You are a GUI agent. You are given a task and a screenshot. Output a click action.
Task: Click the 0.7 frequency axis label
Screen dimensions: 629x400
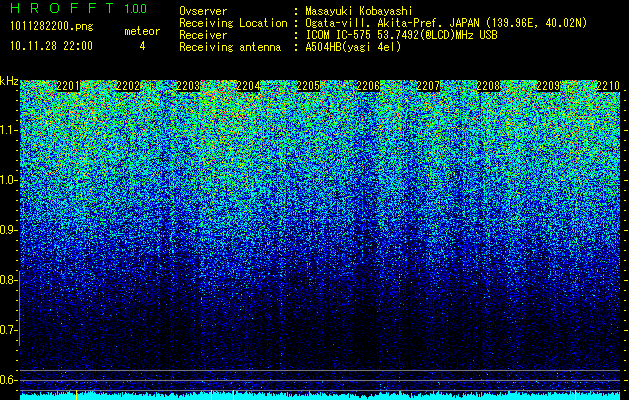click(7, 330)
